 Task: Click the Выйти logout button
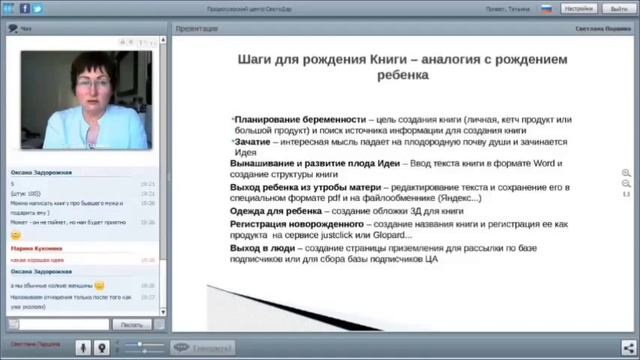619,9
